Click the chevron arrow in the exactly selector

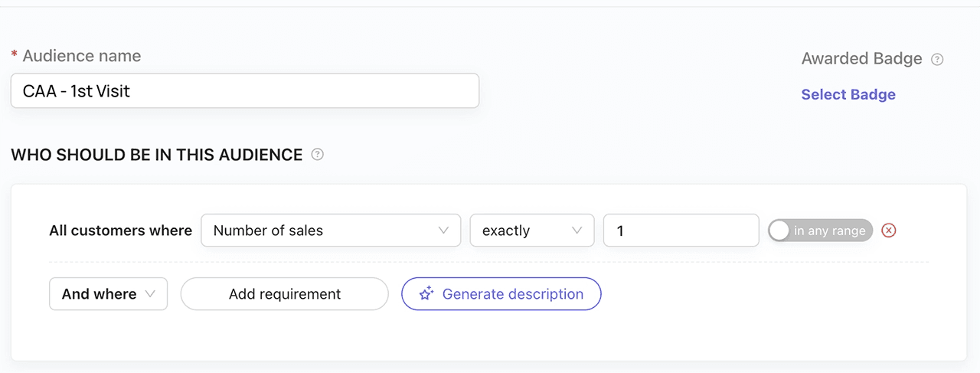[577, 231]
